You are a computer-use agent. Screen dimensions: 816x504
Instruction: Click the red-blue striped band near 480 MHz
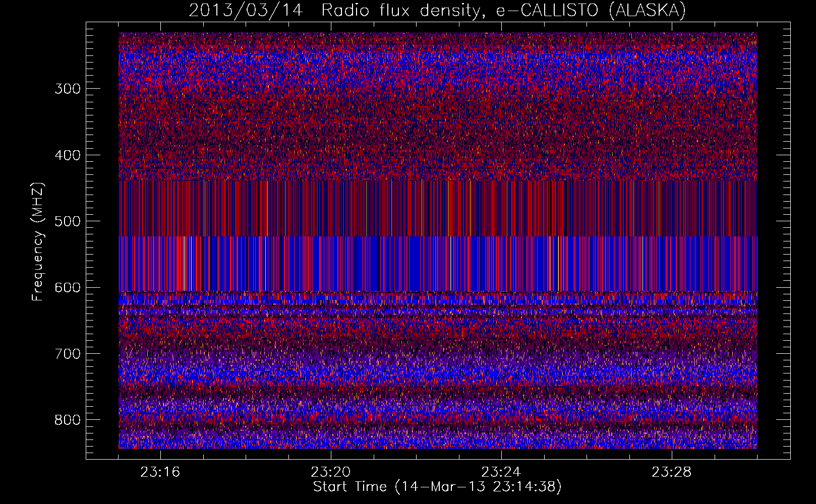[438, 208]
